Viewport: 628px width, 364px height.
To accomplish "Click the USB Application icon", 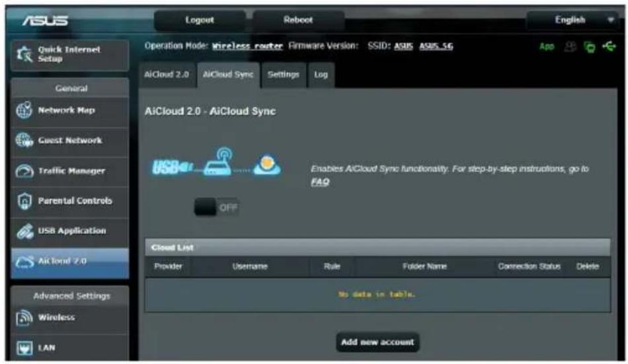I will pos(24,231).
